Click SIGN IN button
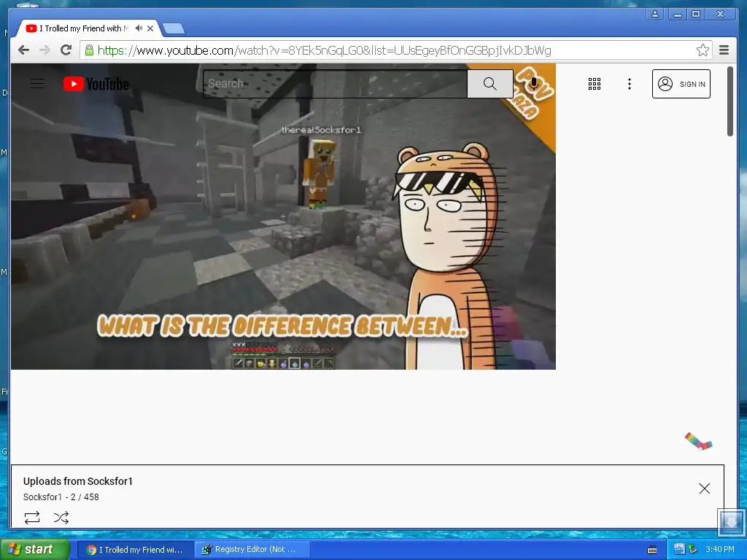 (x=681, y=84)
